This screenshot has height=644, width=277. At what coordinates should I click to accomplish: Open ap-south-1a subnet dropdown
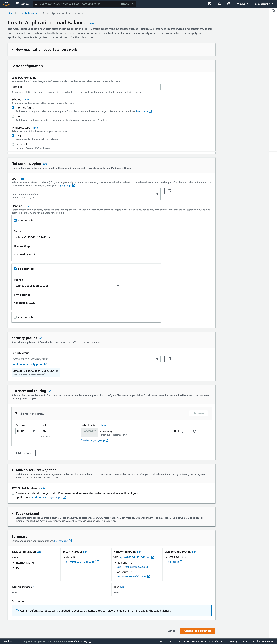(68, 237)
